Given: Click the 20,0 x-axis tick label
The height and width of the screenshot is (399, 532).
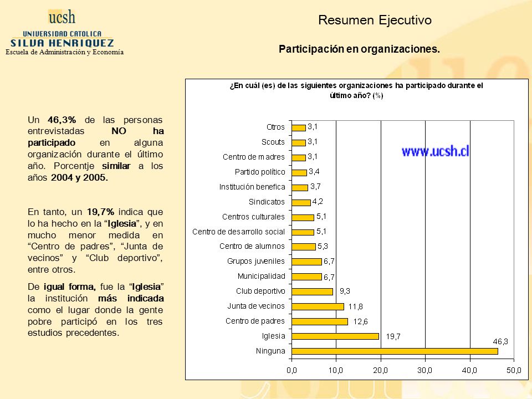Looking at the screenshot, I should click(380, 370).
